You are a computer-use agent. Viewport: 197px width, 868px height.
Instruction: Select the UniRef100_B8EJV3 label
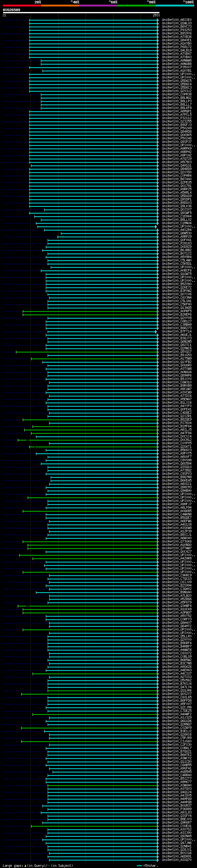177,819
